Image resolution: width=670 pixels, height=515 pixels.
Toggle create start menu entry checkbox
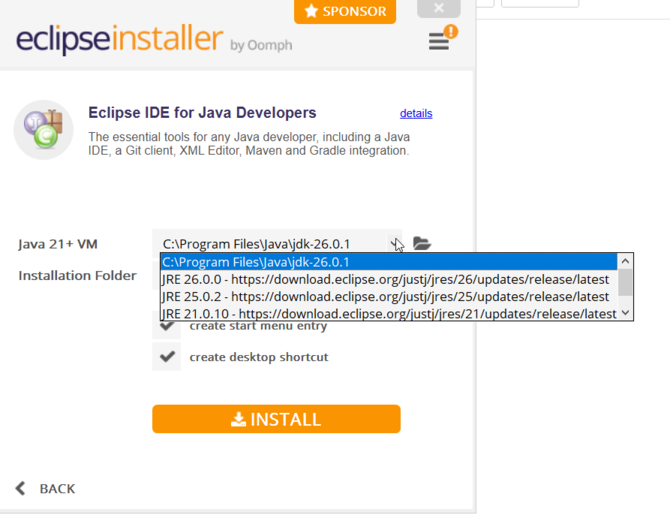167,327
